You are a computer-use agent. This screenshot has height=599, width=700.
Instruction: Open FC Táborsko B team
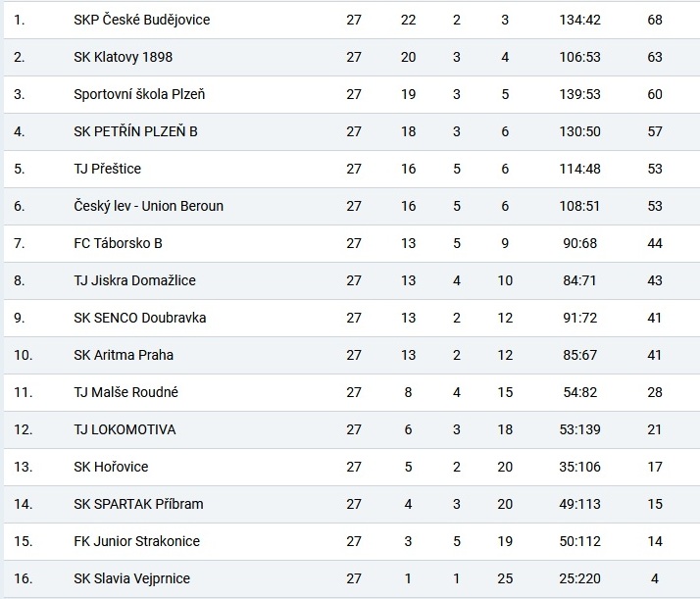pyautogui.click(x=118, y=243)
